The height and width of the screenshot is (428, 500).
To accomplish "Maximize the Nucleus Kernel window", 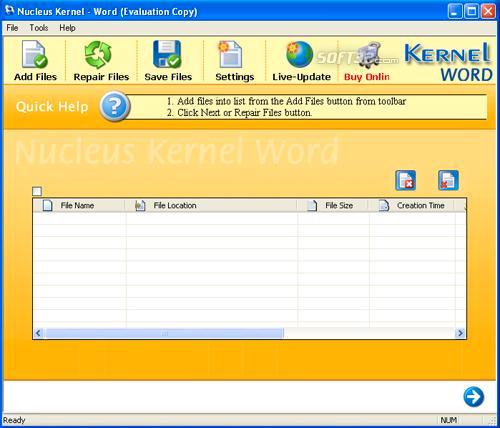I will (x=472, y=11).
